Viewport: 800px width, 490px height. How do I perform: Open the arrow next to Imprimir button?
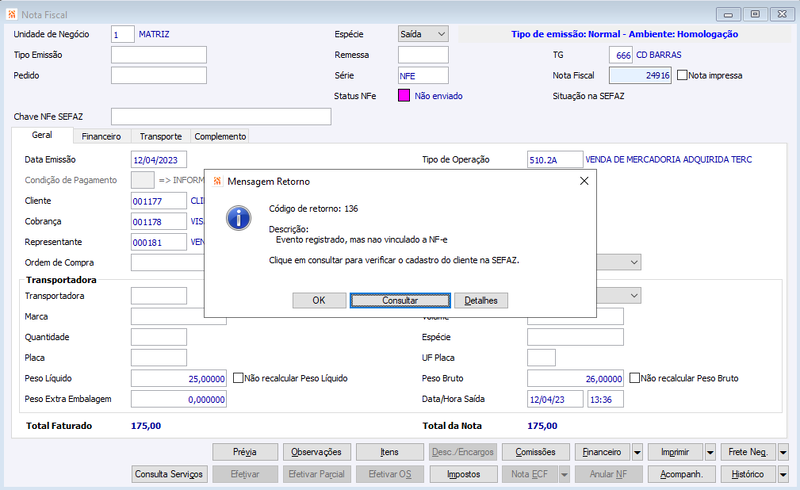tap(710, 452)
